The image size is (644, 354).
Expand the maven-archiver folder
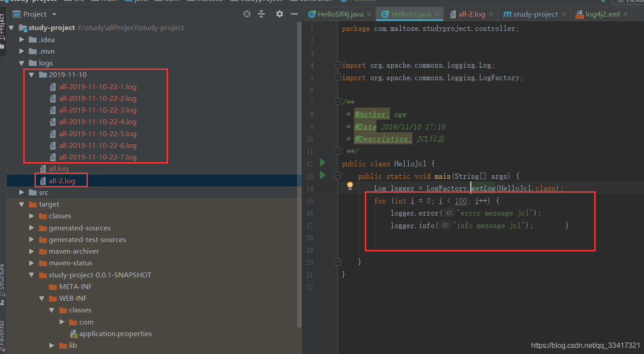click(31, 251)
